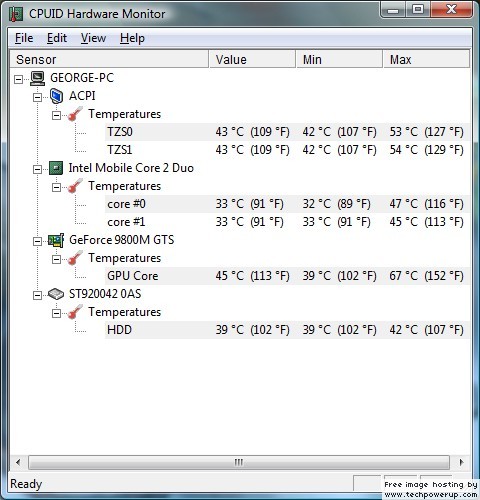Select the GeForce 9800M GTS label

tap(121, 240)
